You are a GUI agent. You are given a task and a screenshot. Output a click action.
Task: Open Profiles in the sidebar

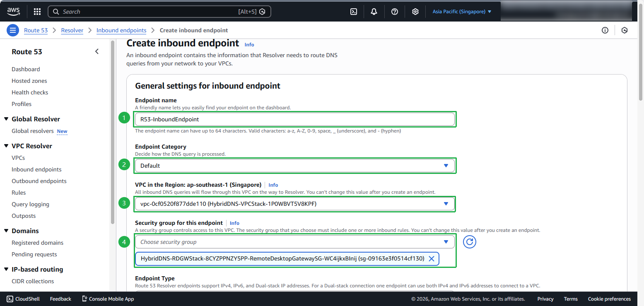[22, 104]
